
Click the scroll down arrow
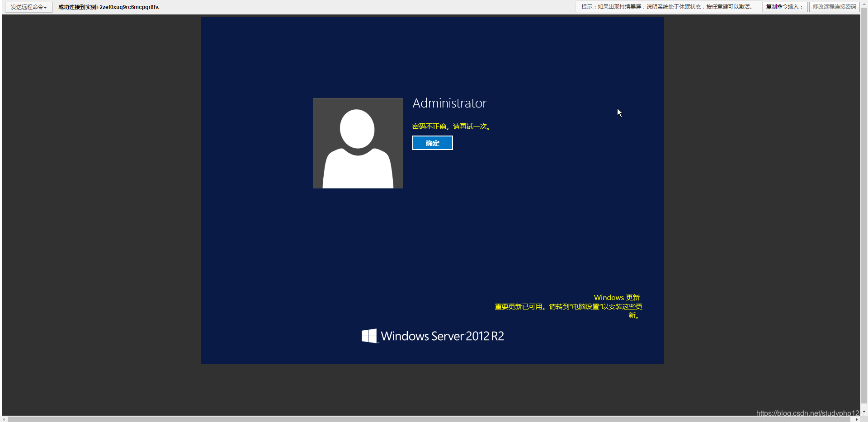click(x=864, y=412)
